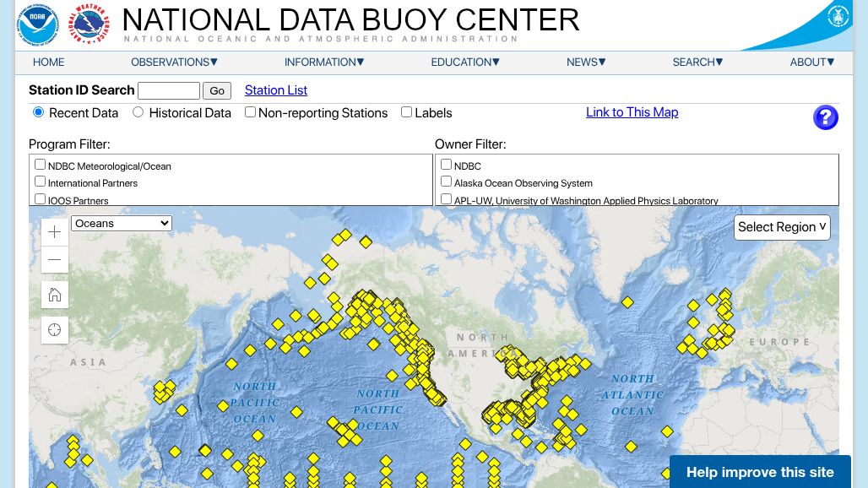
Task: Expand the Select Region dropdown
Action: (x=782, y=227)
